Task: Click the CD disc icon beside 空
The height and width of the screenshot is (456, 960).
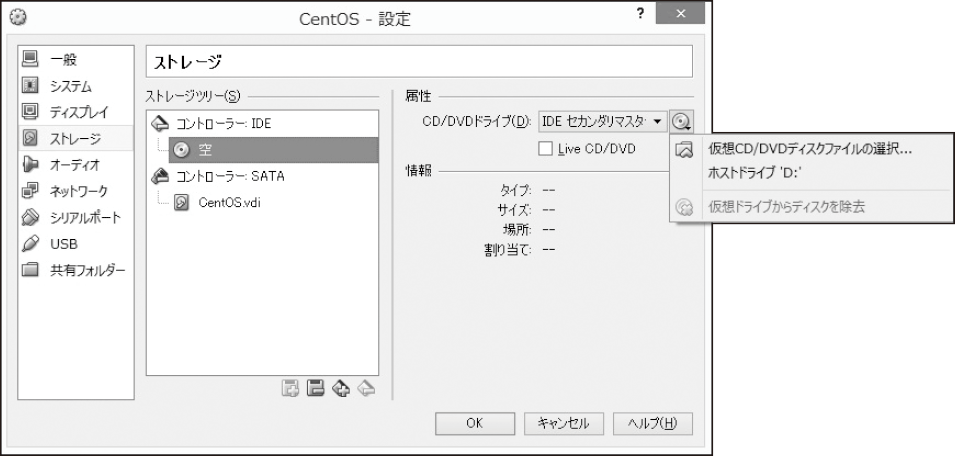Action: click(x=182, y=150)
